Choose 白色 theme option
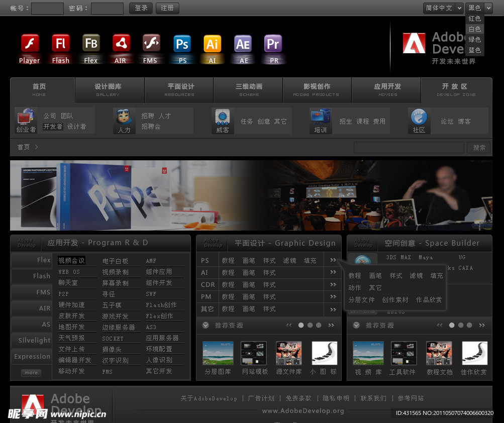Viewport: 504px width, 423px height. tap(475, 29)
